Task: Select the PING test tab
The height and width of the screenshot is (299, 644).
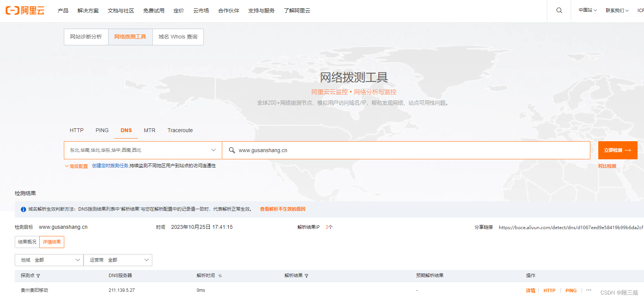Action: click(x=102, y=130)
